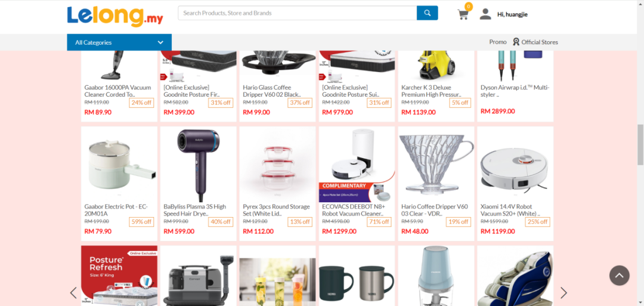Open Xiaomi 14.4V Robot Vacuum S20+ link

[510, 210]
